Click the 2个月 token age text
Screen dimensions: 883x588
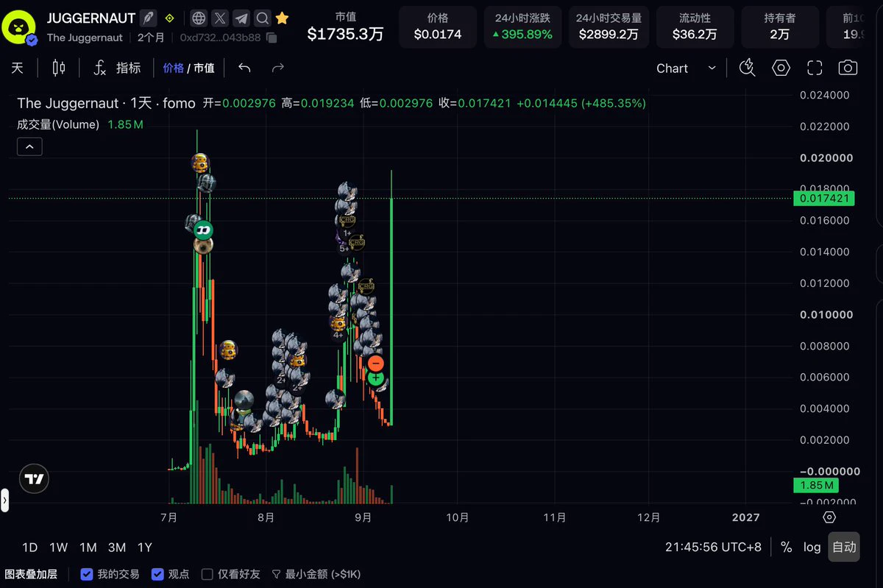(151, 38)
